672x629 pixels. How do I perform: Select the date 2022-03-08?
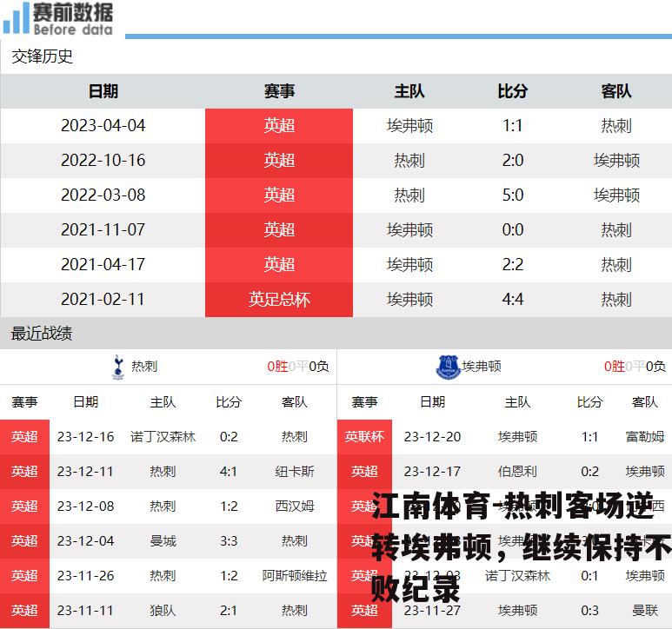pos(103,195)
